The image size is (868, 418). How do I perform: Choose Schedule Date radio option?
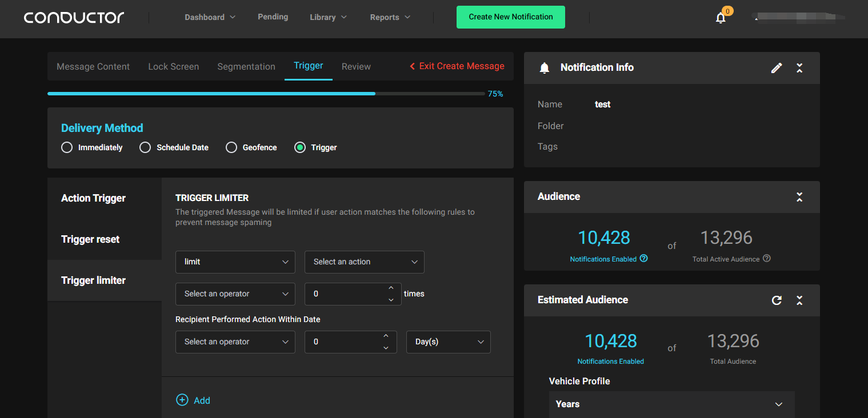(145, 147)
